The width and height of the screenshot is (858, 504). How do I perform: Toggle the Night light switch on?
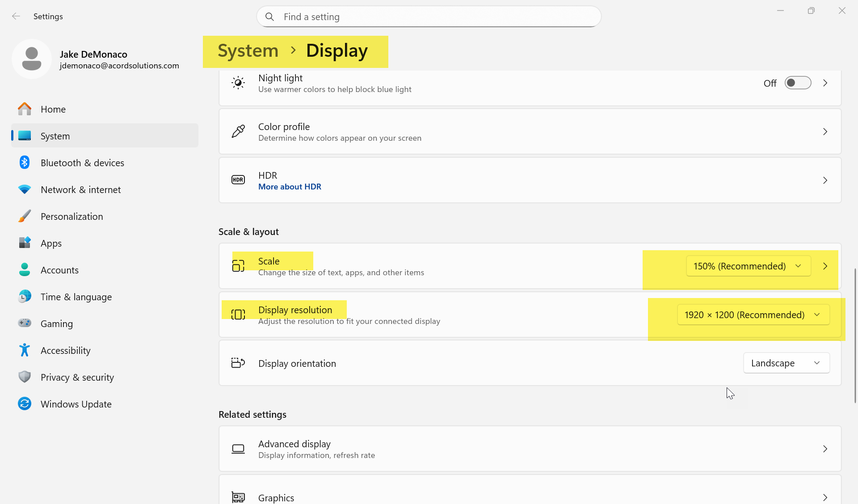pyautogui.click(x=798, y=83)
